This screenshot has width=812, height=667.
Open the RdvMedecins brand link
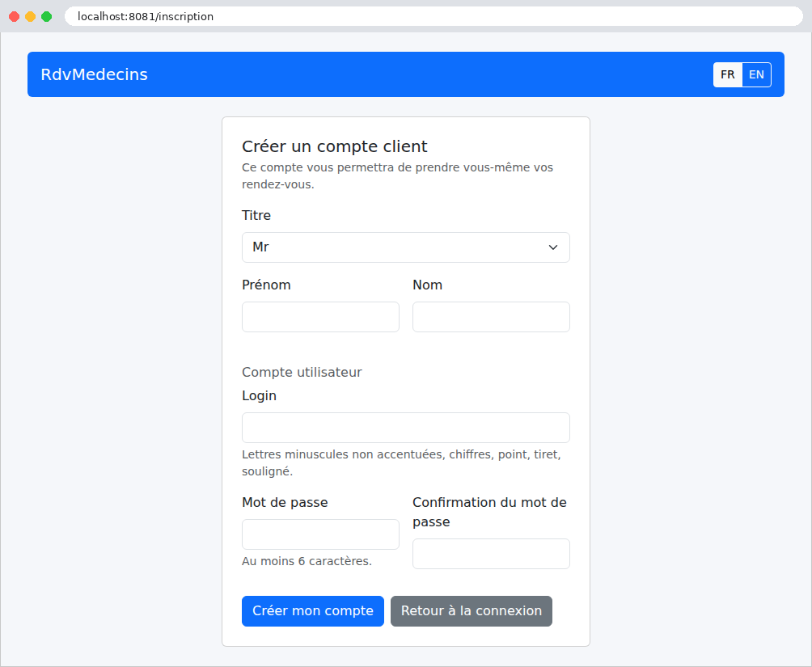95,74
